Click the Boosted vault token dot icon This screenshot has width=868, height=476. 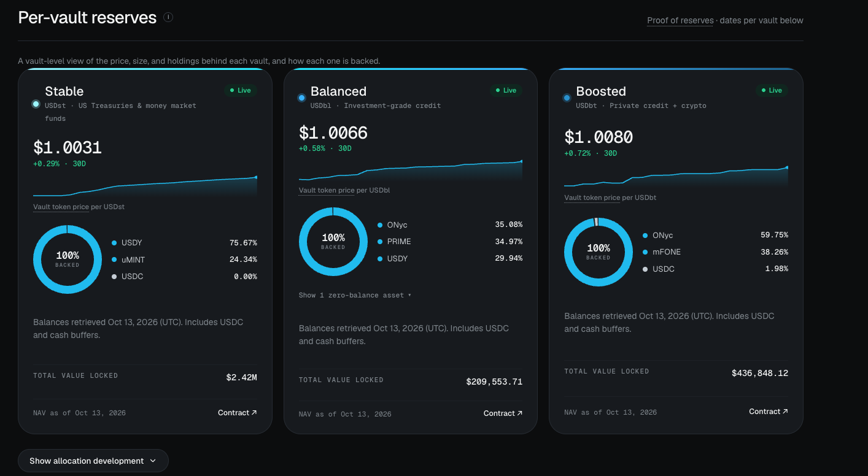tap(567, 98)
